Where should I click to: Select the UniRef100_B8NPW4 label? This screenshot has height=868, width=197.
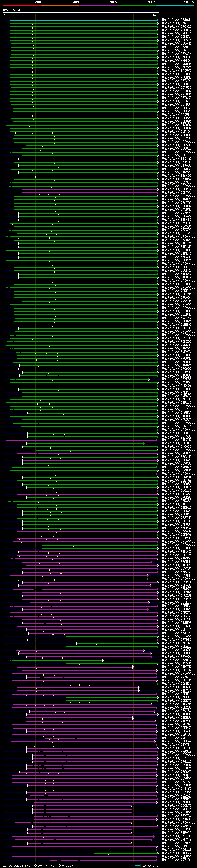pos(177,477)
